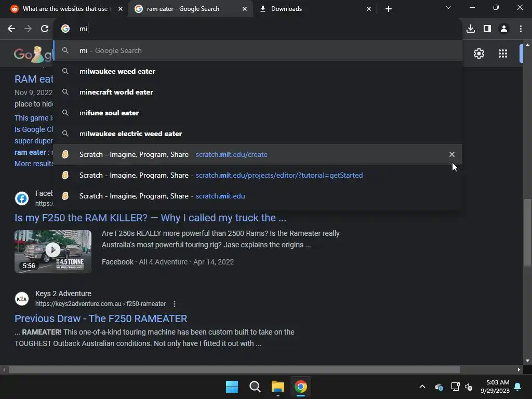532x399 pixels.
Task: Open the network display tray icon
Action: (x=455, y=387)
